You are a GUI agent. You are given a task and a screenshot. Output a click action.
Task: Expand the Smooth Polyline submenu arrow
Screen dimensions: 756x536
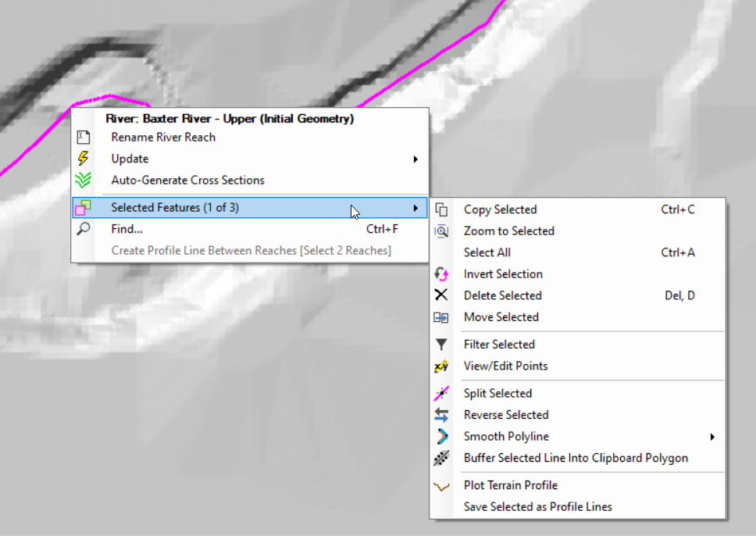click(x=712, y=437)
